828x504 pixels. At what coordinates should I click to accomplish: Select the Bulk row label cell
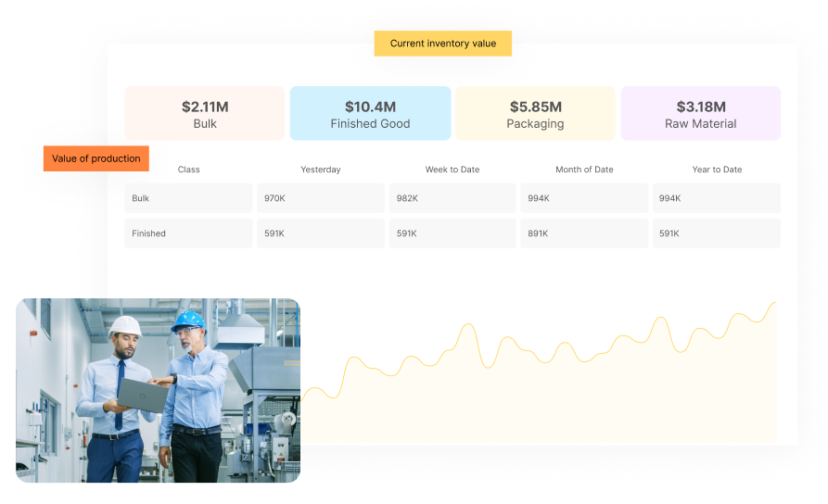click(188, 198)
